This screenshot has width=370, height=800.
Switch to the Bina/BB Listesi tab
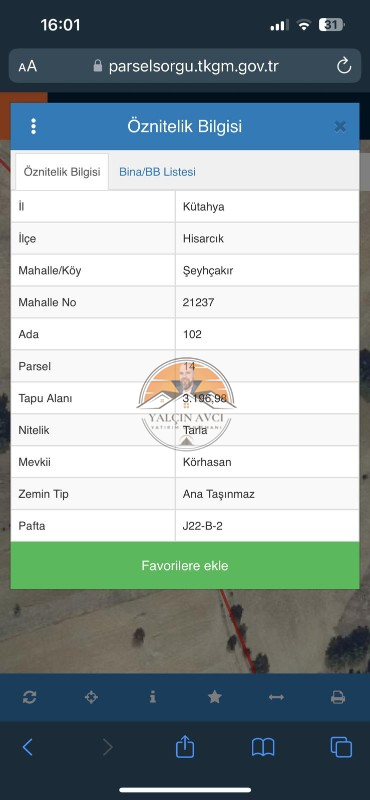(157, 172)
